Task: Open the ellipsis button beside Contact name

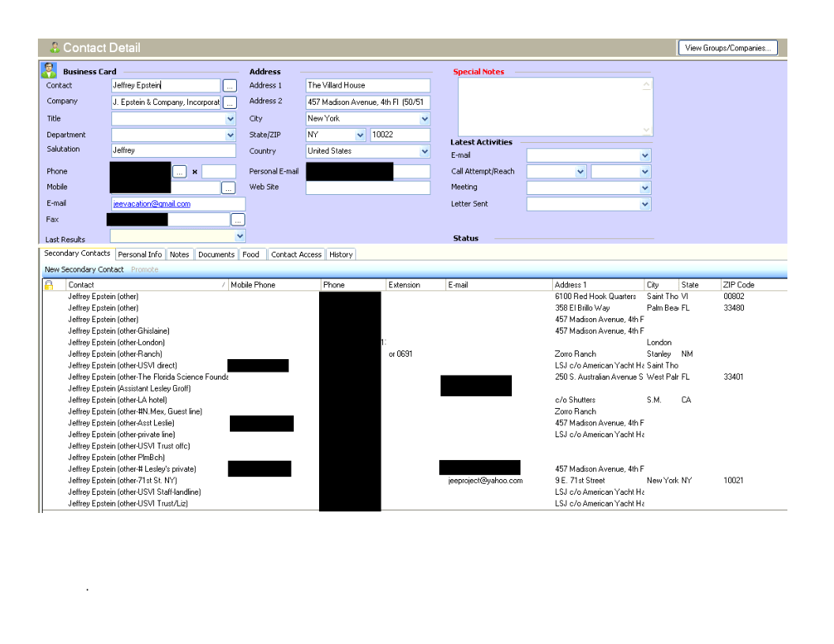Action: coord(229,85)
